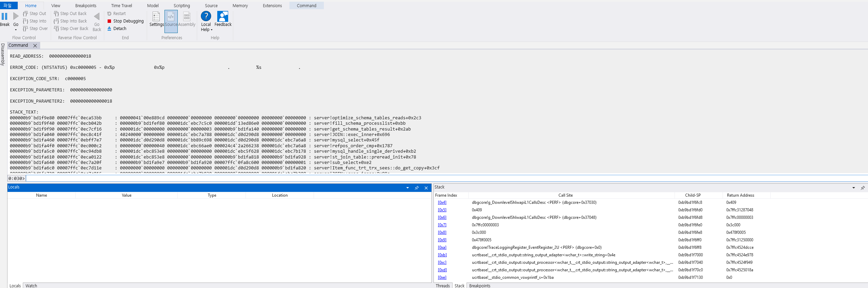
Task: Open stack frame link 0xb
Action: click(x=442, y=255)
